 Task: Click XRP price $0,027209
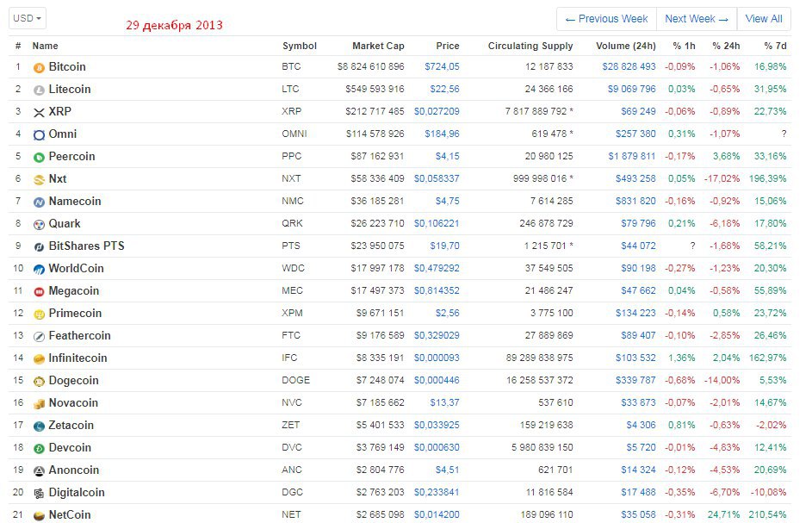[437, 111]
